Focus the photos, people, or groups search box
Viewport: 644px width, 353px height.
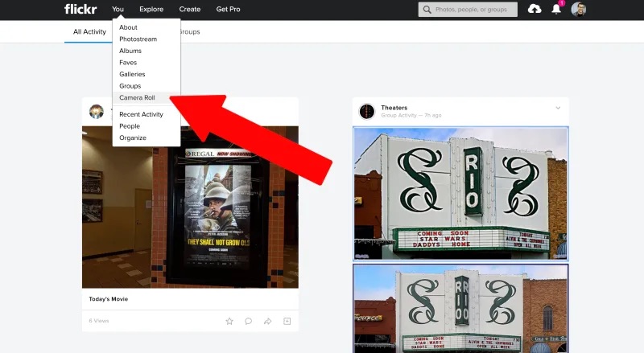tap(468, 10)
